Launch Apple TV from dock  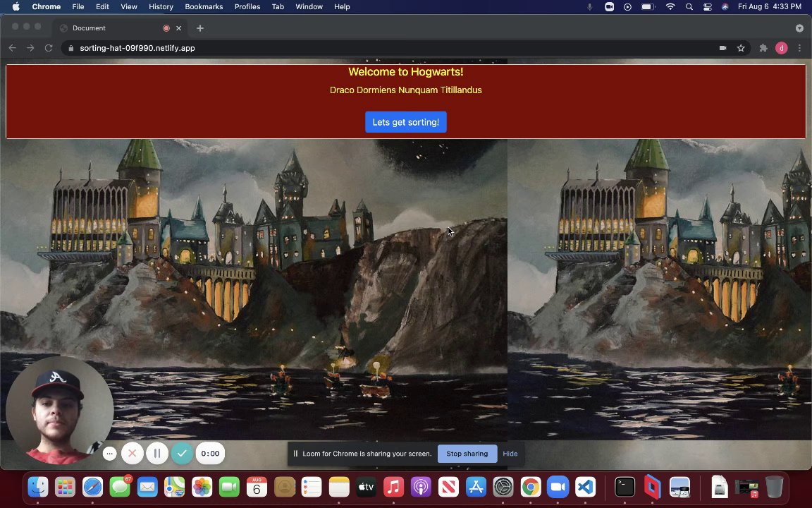tap(366, 488)
